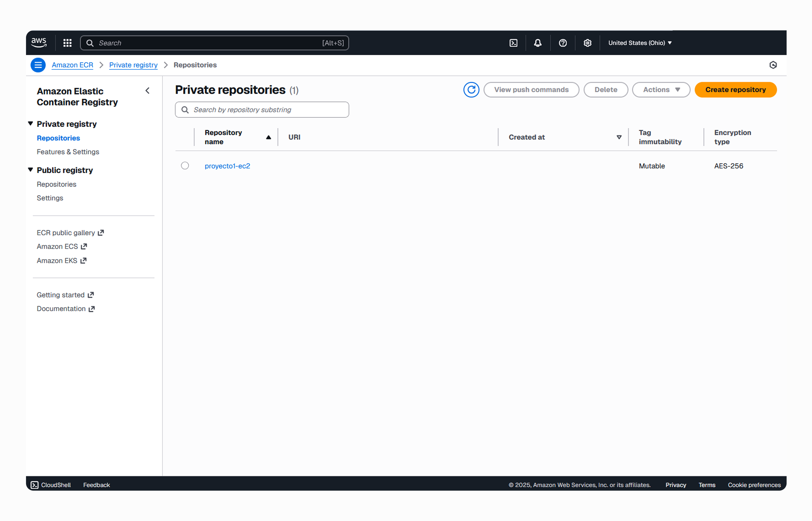
Task: Click View push commands button
Action: click(x=531, y=90)
